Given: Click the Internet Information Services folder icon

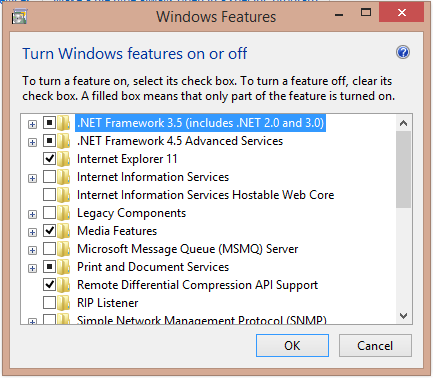Looking at the screenshot, I should (63, 177).
